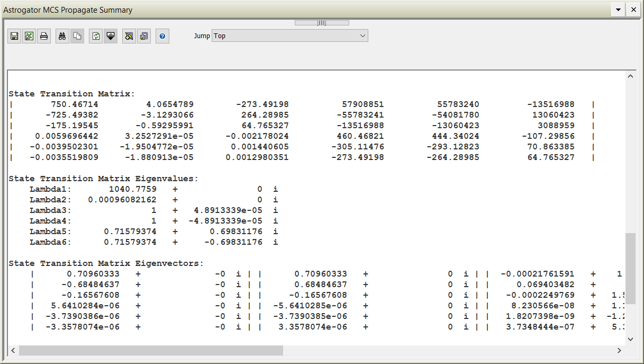
Task: Click the new report style icon
Action: [x=129, y=37]
